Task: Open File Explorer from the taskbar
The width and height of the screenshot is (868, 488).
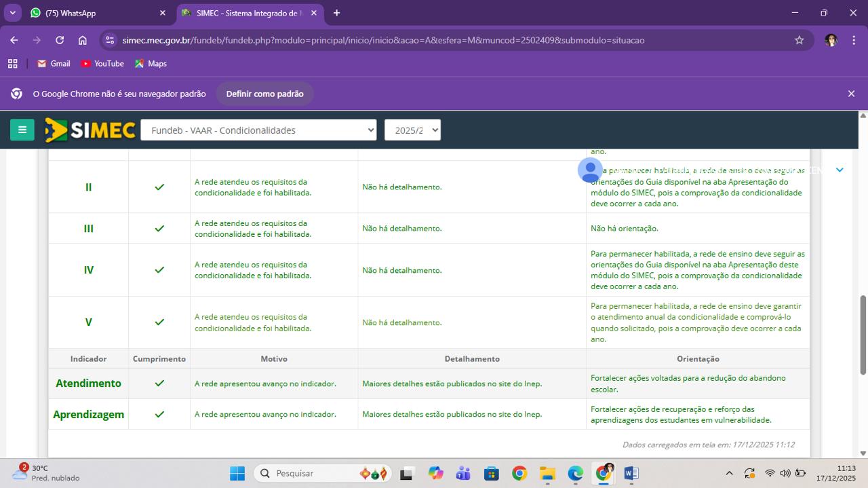Action: (x=547, y=473)
